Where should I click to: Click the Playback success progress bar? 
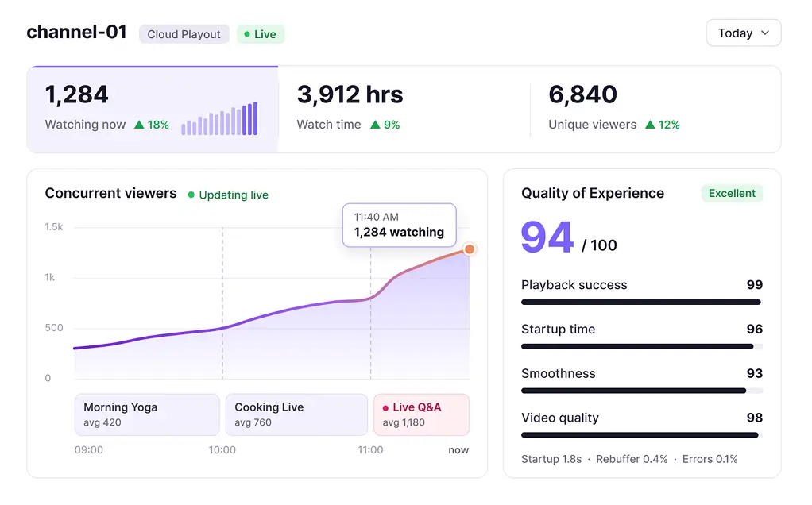coord(642,303)
